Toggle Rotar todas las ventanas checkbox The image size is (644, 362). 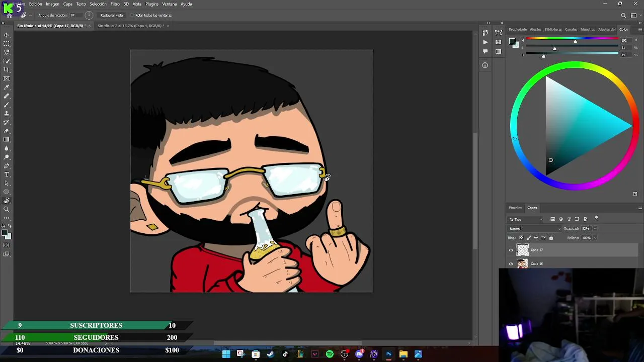[x=132, y=15]
